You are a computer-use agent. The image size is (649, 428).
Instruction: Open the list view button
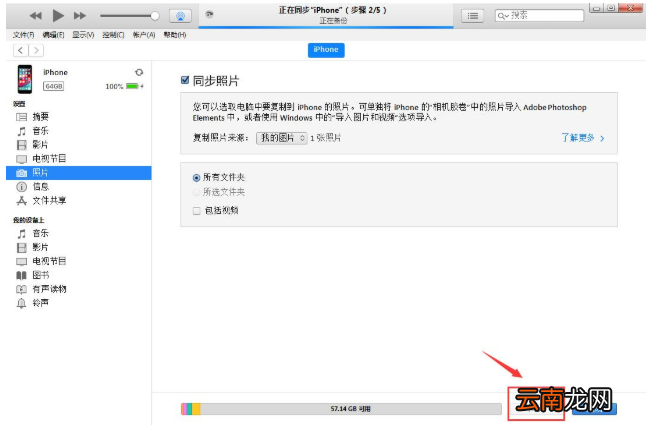click(x=472, y=16)
